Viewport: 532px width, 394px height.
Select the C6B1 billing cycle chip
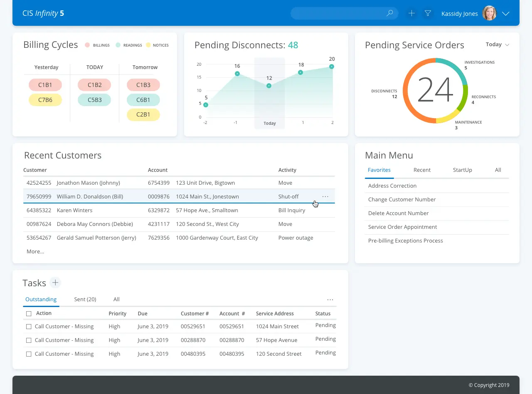pos(143,100)
